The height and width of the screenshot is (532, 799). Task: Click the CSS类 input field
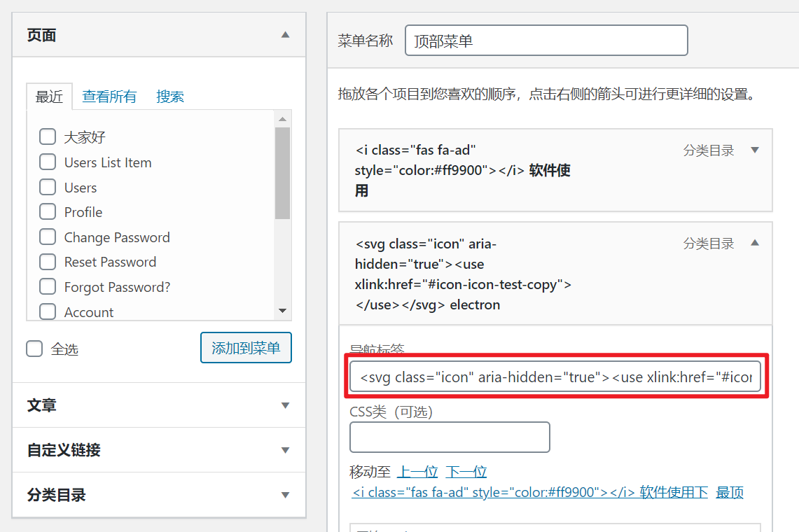(450, 437)
